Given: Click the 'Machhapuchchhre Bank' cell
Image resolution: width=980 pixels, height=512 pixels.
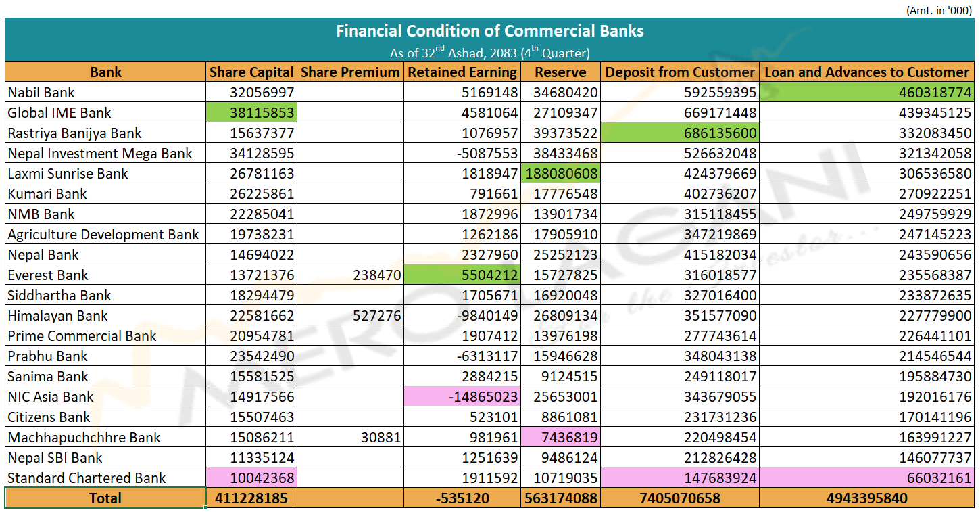Looking at the screenshot, I should pos(105,438).
